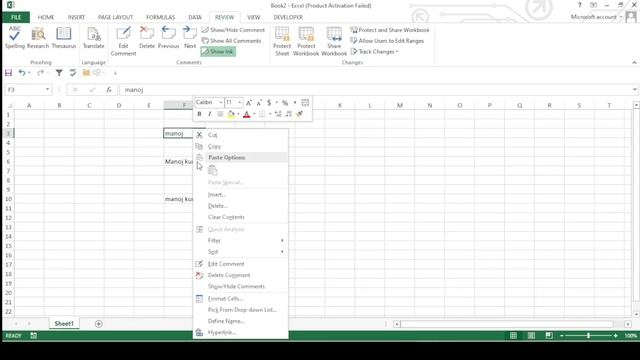Run the Spelling check icon

tap(15, 38)
